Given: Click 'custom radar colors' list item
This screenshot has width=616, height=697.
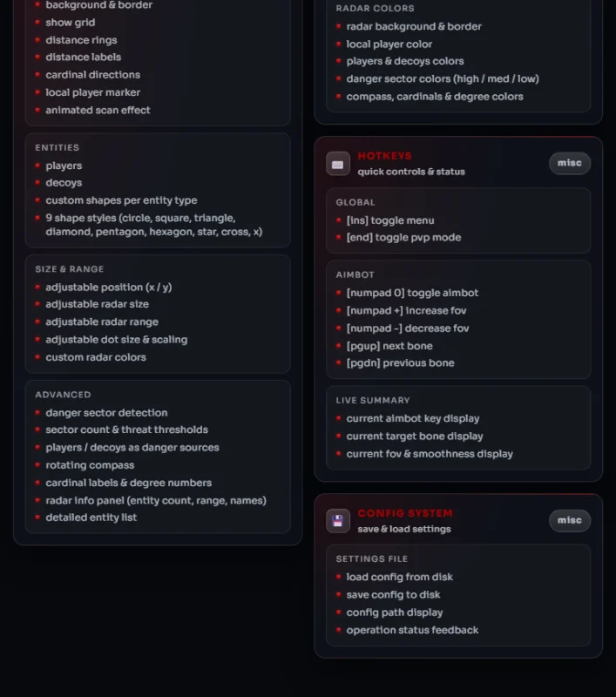Looking at the screenshot, I should (96, 357).
